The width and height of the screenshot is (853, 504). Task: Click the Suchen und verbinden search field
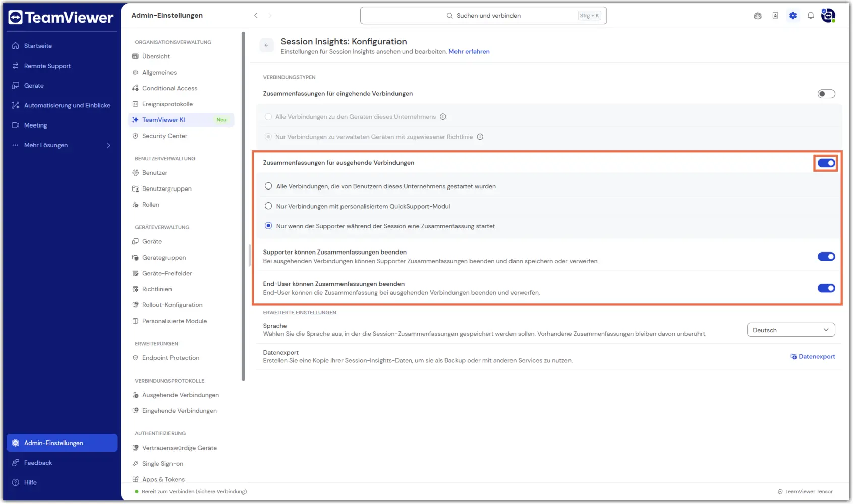tap(483, 16)
